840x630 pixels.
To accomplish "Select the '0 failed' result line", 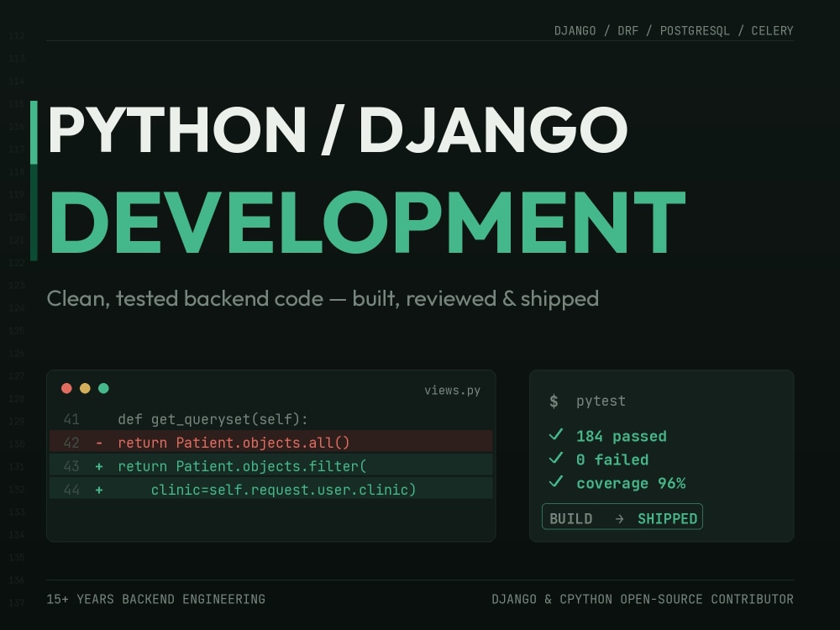I will [x=612, y=459].
